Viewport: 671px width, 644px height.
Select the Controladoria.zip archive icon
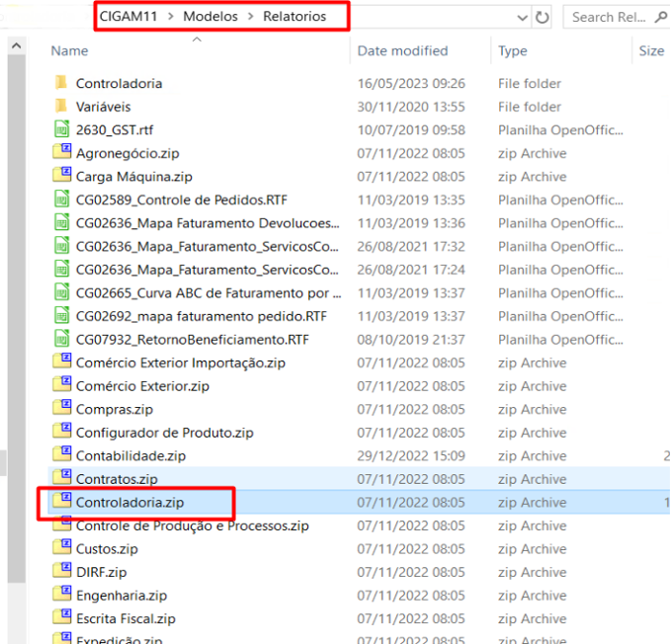[62, 501]
